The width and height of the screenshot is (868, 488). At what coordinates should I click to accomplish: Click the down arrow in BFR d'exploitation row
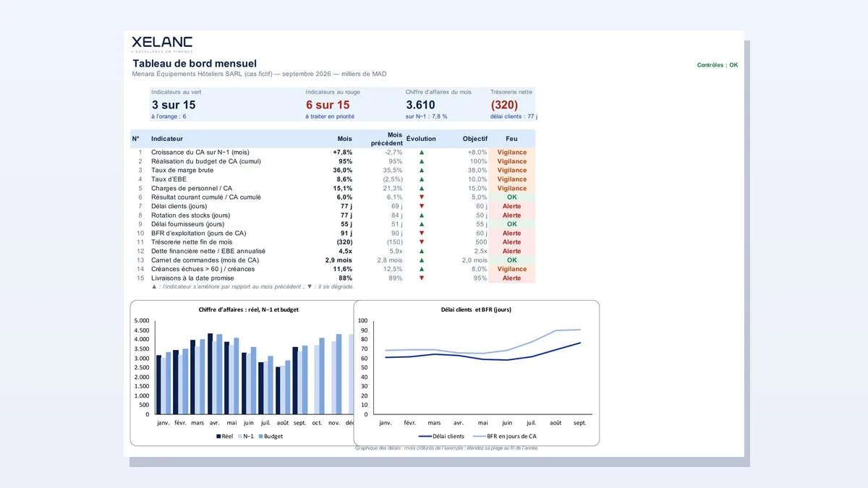click(x=422, y=234)
